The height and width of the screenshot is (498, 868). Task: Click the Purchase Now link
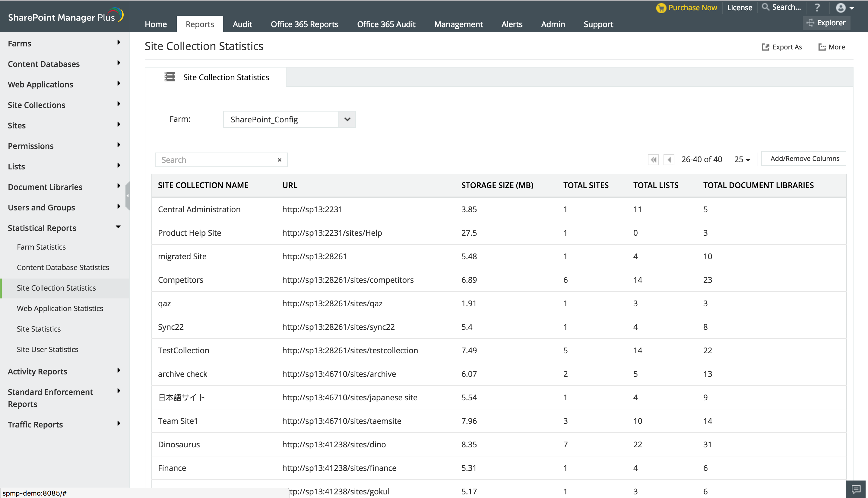[692, 8]
